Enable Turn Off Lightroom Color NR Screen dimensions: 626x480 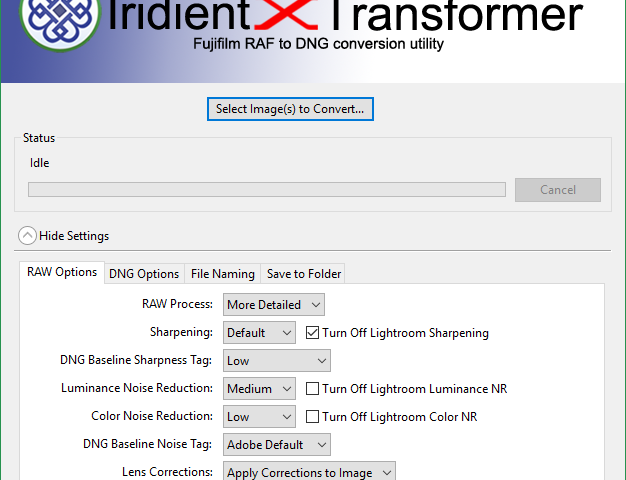click(x=312, y=417)
